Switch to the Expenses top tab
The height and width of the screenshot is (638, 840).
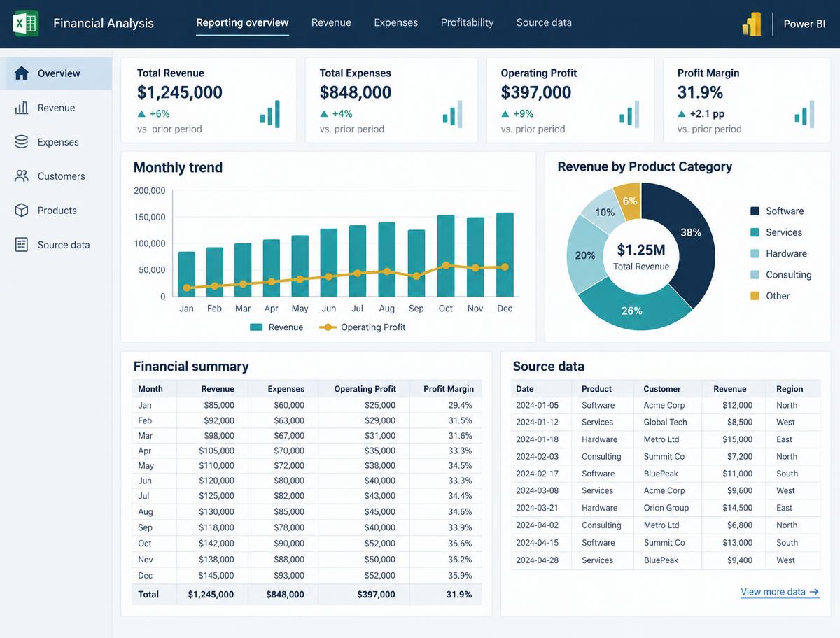pyautogui.click(x=396, y=22)
